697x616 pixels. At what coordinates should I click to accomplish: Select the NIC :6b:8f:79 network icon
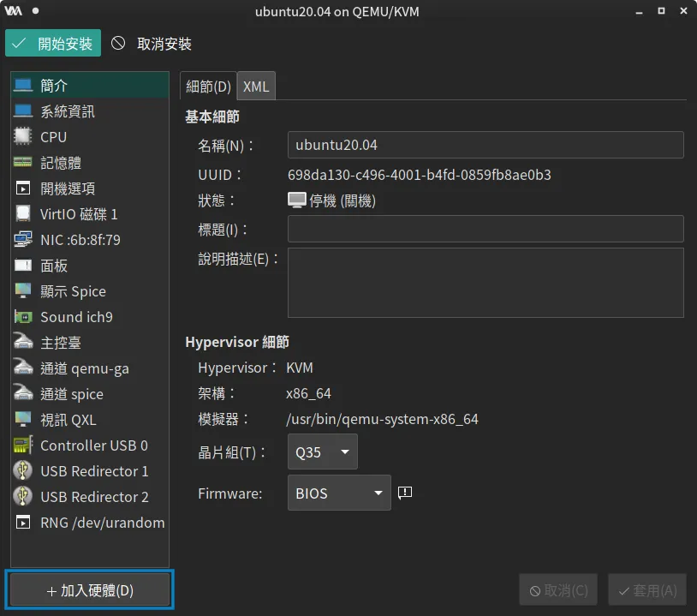tap(23, 240)
